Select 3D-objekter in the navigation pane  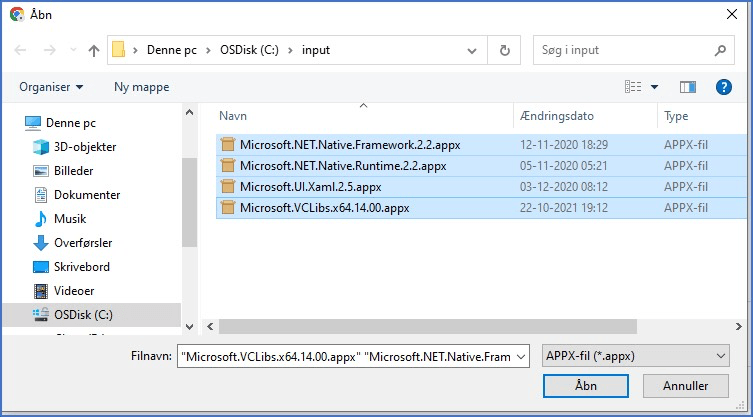coord(78,147)
